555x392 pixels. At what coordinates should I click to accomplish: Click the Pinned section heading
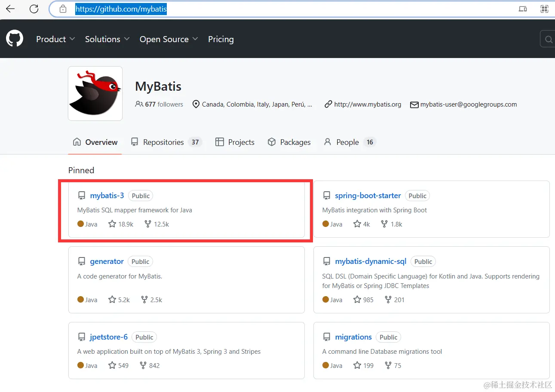pos(81,170)
